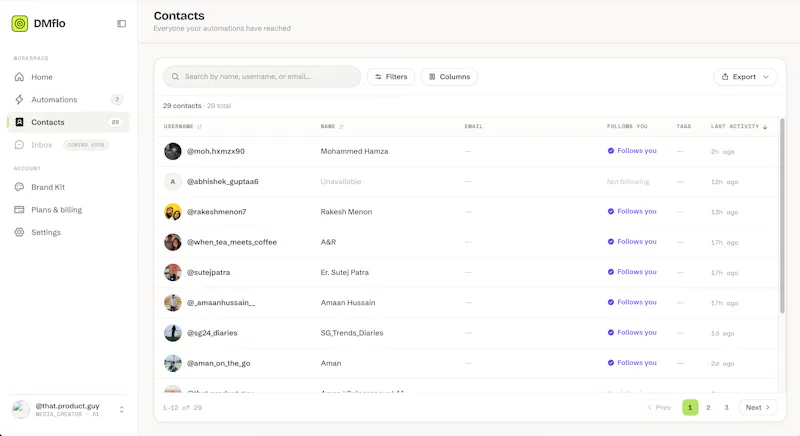Screen dimensions: 800x436
Task: Sort by Username column sort arrows
Action: 199,126
